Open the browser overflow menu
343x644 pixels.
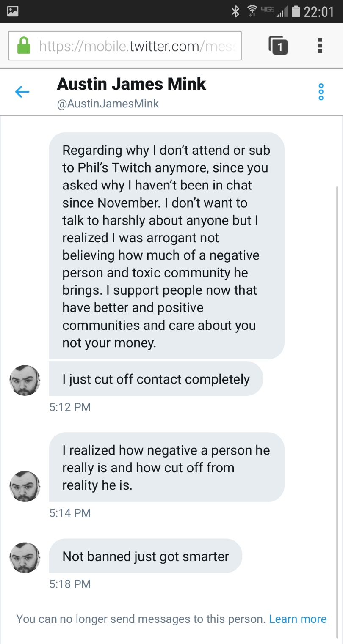(x=320, y=46)
